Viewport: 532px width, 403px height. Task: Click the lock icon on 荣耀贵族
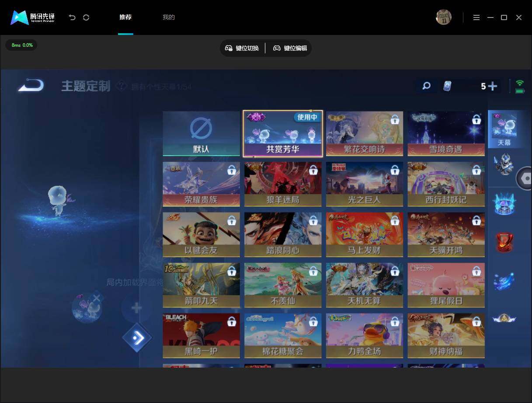tap(232, 170)
